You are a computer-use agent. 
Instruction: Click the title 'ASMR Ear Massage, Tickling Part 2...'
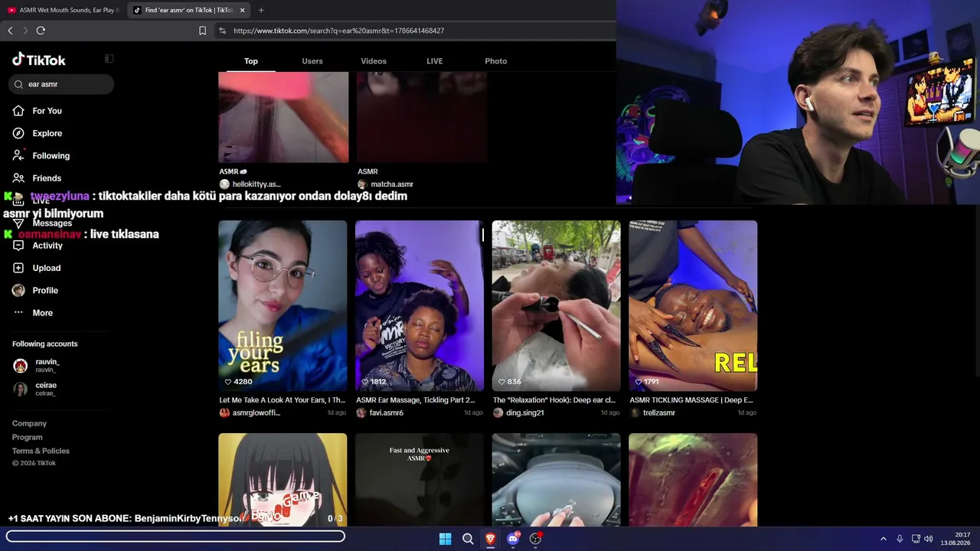point(416,399)
